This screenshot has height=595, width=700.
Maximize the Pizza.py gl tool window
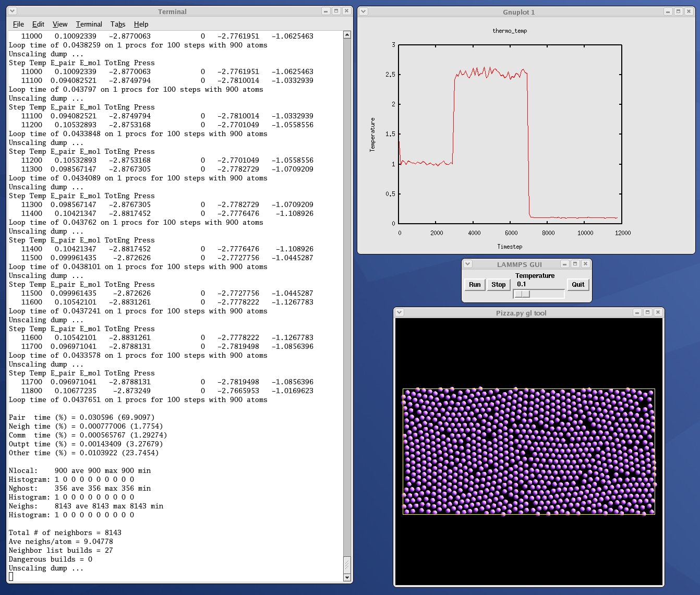(647, 312)
